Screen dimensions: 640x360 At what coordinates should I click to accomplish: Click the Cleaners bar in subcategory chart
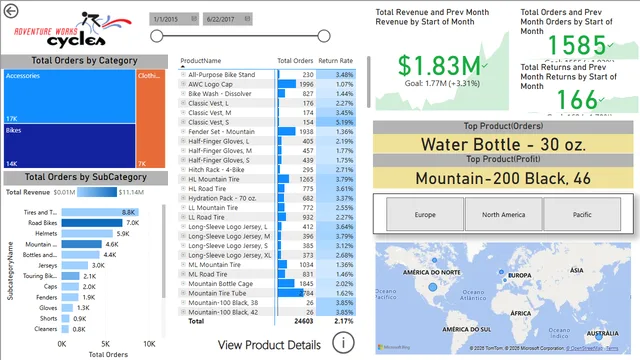click(x=65, y=329)
